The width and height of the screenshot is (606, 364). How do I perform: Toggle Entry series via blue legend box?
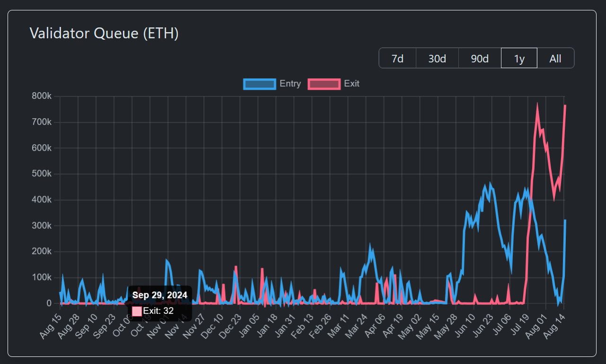click(x=259, y=84)
